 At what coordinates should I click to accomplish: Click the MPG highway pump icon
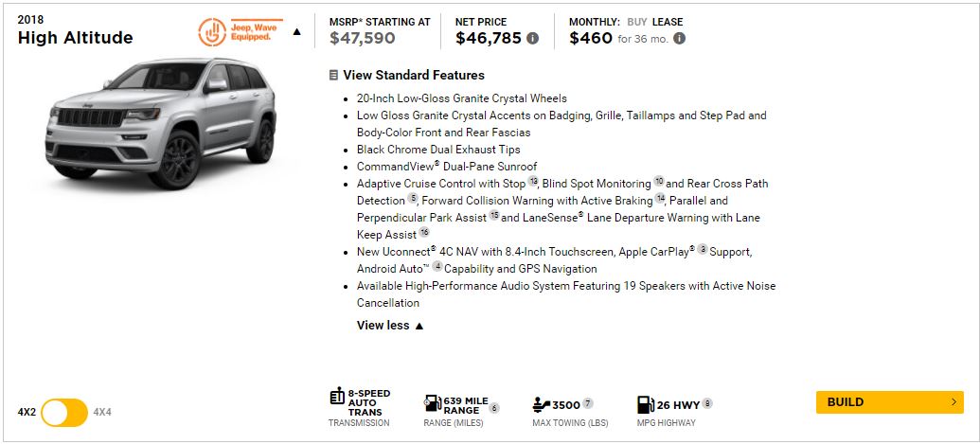coord(646,404)
